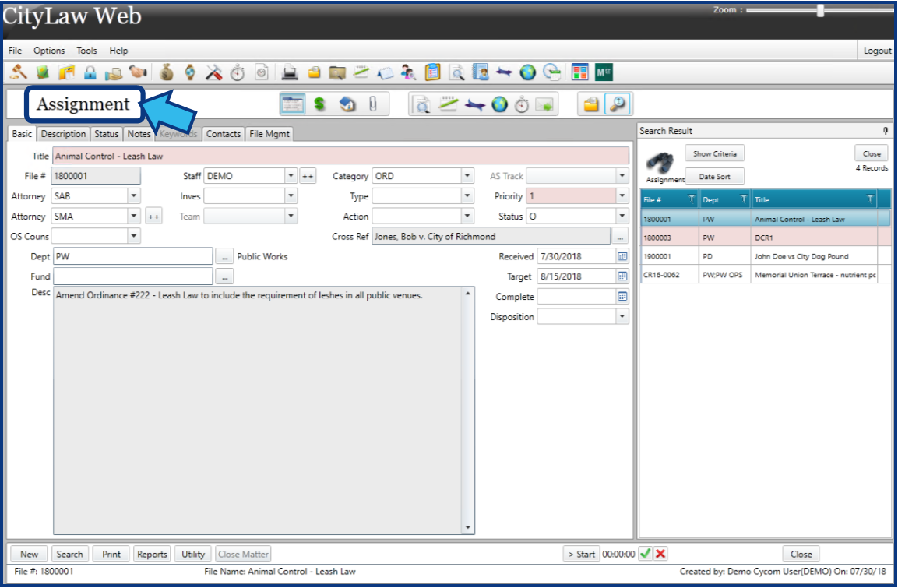Expand the Disposition dropdown
Viewport: 898px width, 588px height.
click(622, 317)
